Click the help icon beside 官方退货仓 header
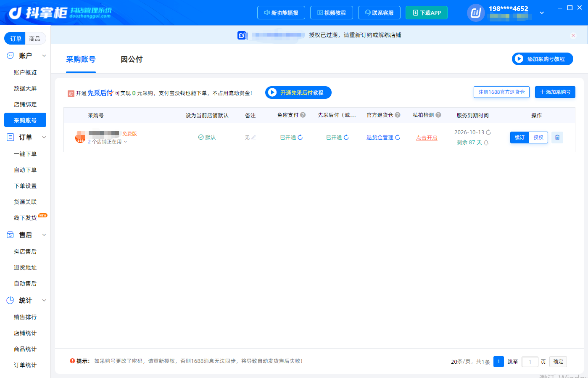This screenshot has height=378, width=588. 398,115
